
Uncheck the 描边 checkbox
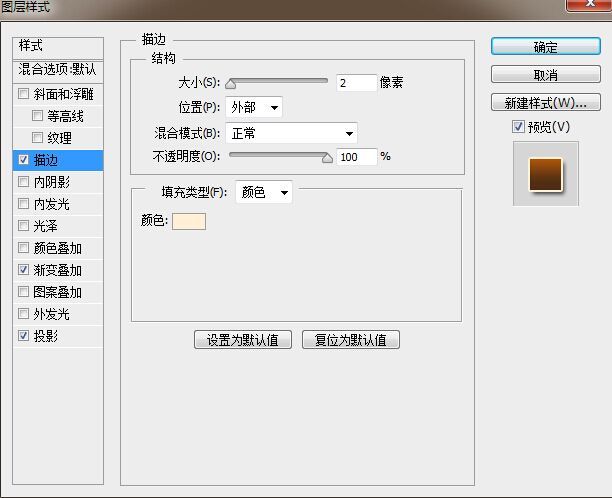(23, 160)
